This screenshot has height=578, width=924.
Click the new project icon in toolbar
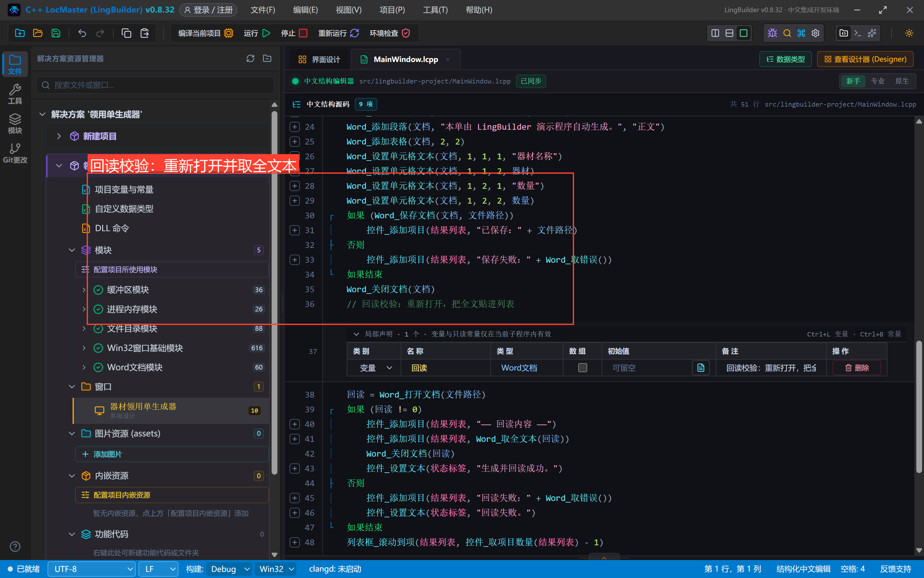(x=20, y=33)
